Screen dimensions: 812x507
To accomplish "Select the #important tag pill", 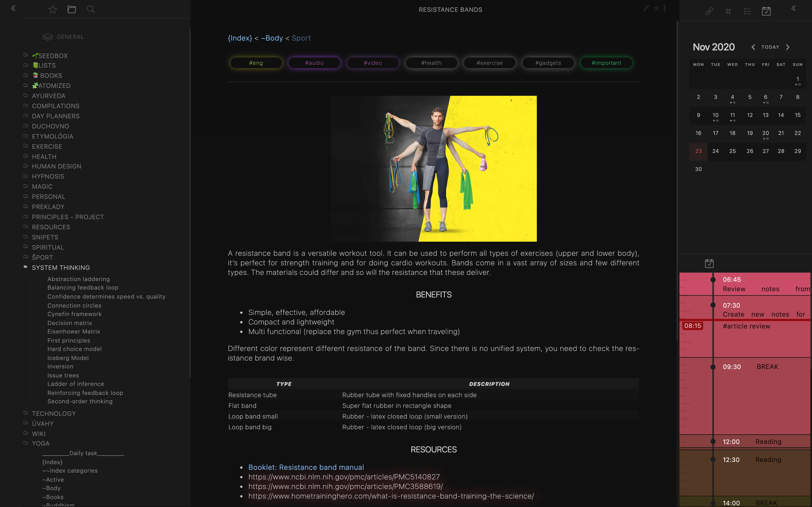I will point(606,63).
